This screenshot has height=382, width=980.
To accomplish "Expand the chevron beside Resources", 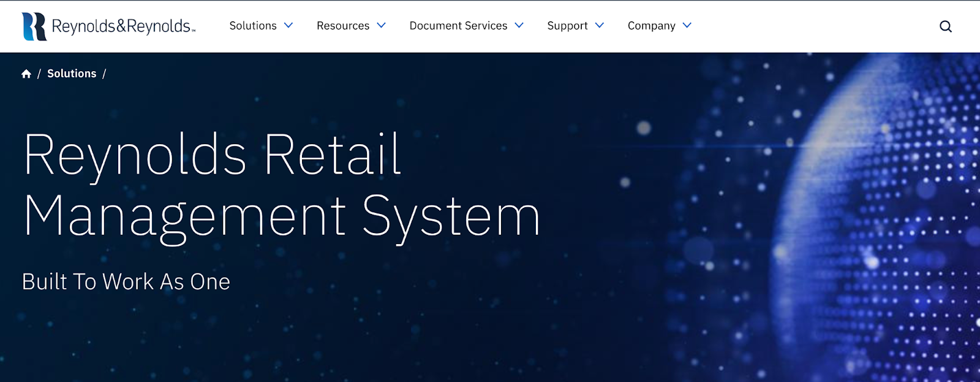I will pos(382,26).
